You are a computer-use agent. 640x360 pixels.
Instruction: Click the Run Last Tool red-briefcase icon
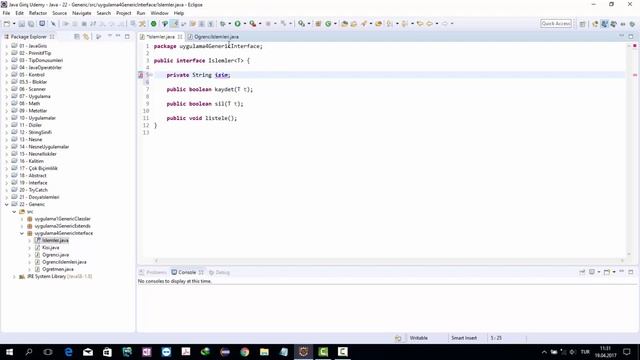[x=253, y=24]
